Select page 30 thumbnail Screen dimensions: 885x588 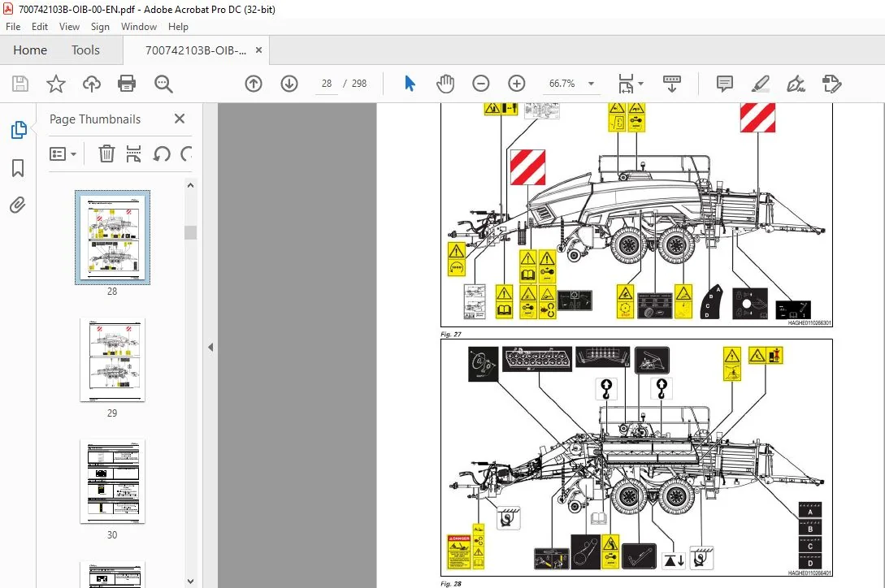click(x=112, y=482)
